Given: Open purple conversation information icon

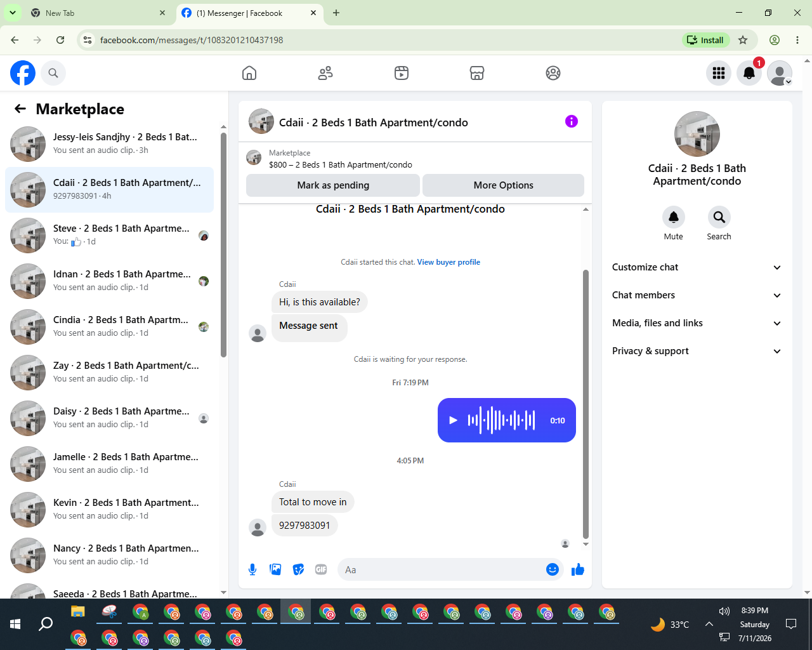Looking at the screenshot, I should pyautogui.click(x=572, y=121).
